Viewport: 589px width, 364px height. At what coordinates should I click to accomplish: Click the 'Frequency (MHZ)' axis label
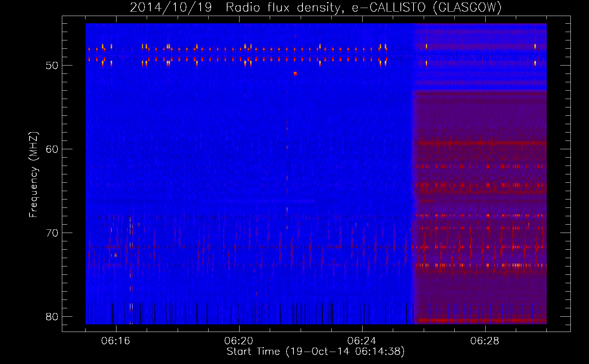[x=33, y=175]
